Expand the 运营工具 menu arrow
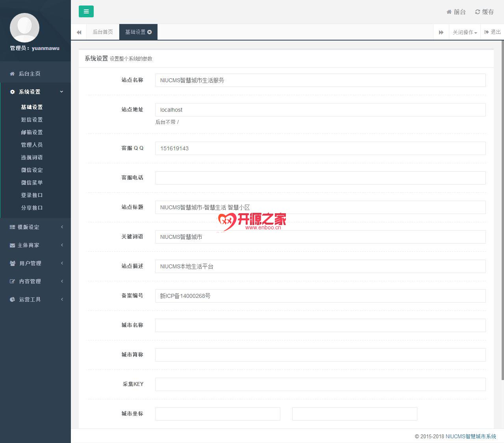 pos(62,299)
